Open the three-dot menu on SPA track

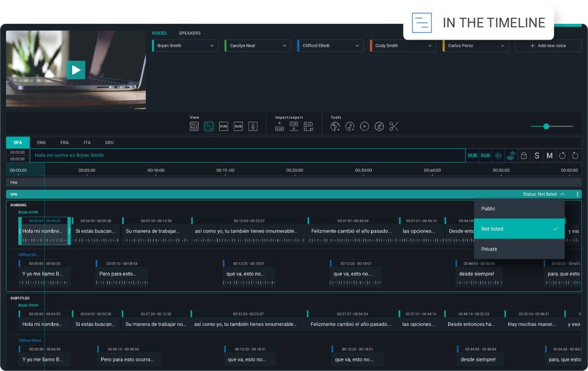click(577, 194)
